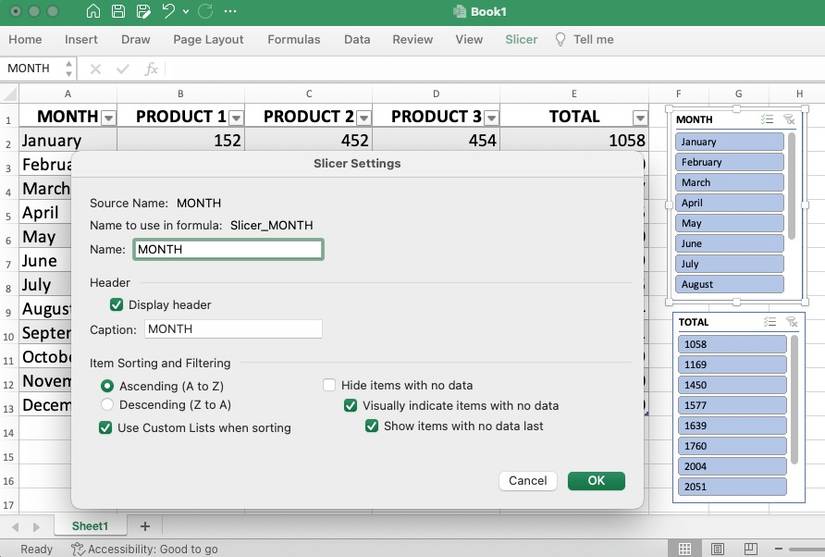Screen dimensions: 825x557
Task: Click the Caption text field
Action: click(233, 329)
